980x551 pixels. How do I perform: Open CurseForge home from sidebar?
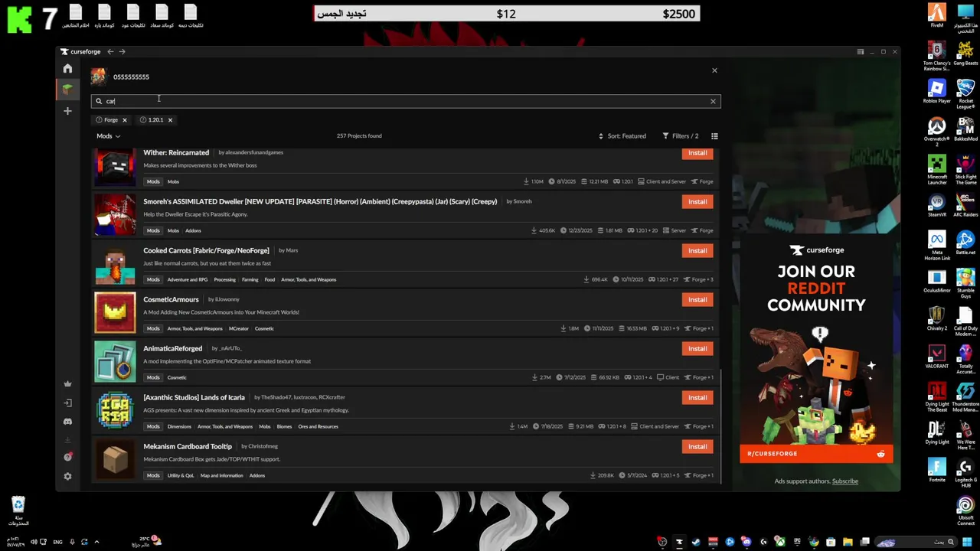pos(67,69)
